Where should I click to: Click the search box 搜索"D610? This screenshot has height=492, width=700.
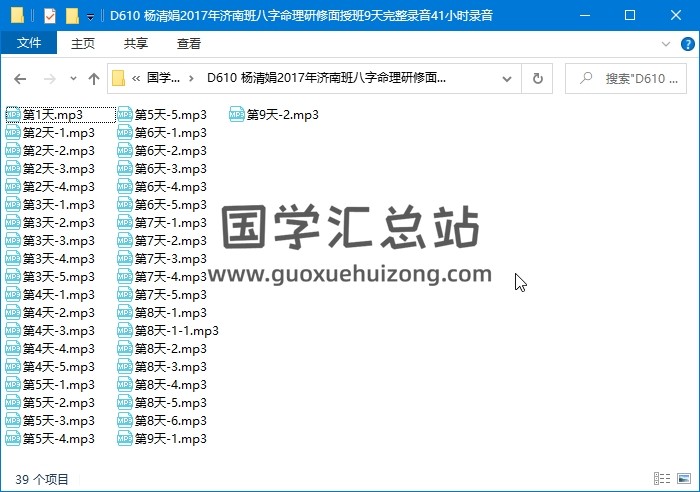click(626, 79)
